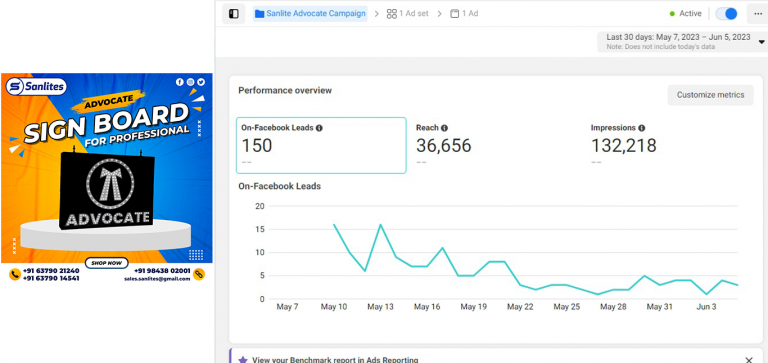Image resolution: width=768 pixels, height=363 pixels.
Task: Select the Reach metric value 36,656
Action: tap(444, 146)
